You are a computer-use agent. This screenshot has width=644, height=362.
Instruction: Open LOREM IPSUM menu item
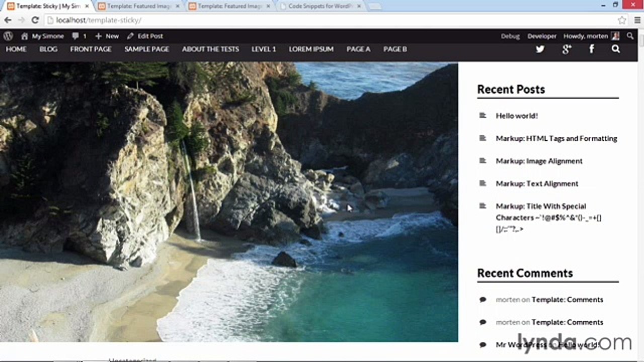point(311,49)
